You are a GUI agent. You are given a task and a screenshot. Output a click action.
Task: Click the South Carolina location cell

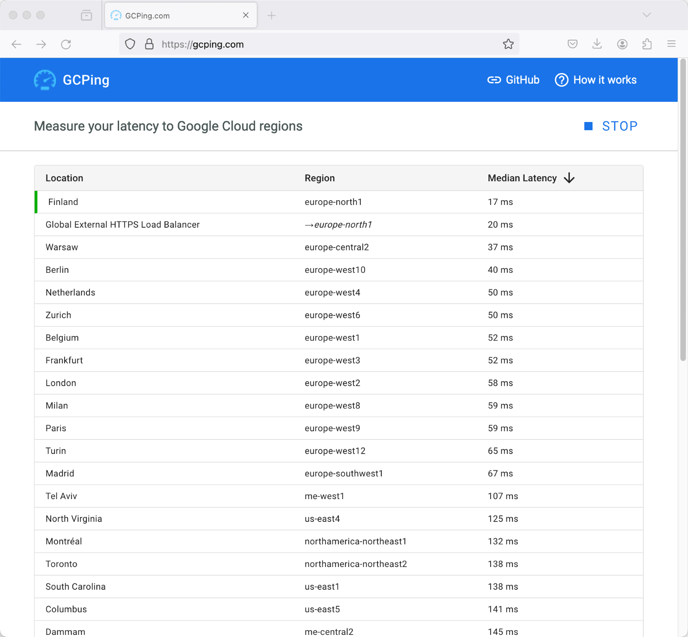point(75,587)
